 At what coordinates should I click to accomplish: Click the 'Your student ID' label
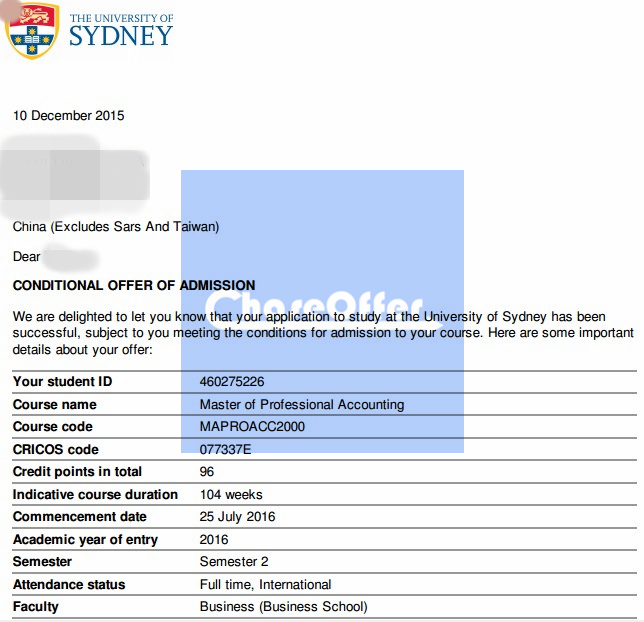(x=62, y=381)
